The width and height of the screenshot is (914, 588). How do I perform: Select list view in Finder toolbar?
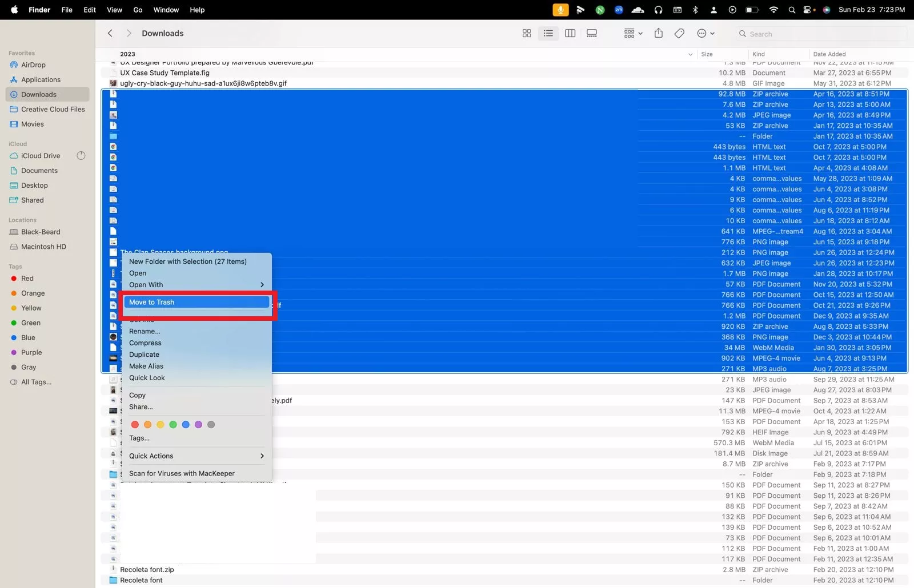click(548, 34)
